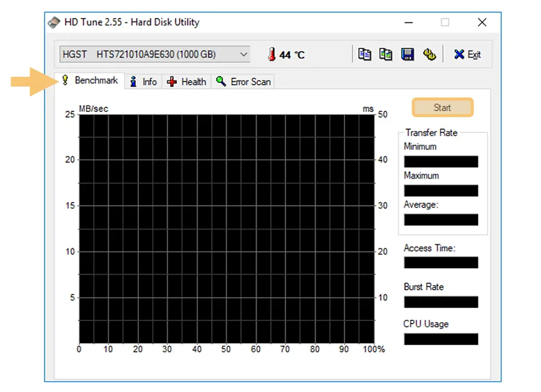
Task: Open the Health tab
Action: point(186,82)
